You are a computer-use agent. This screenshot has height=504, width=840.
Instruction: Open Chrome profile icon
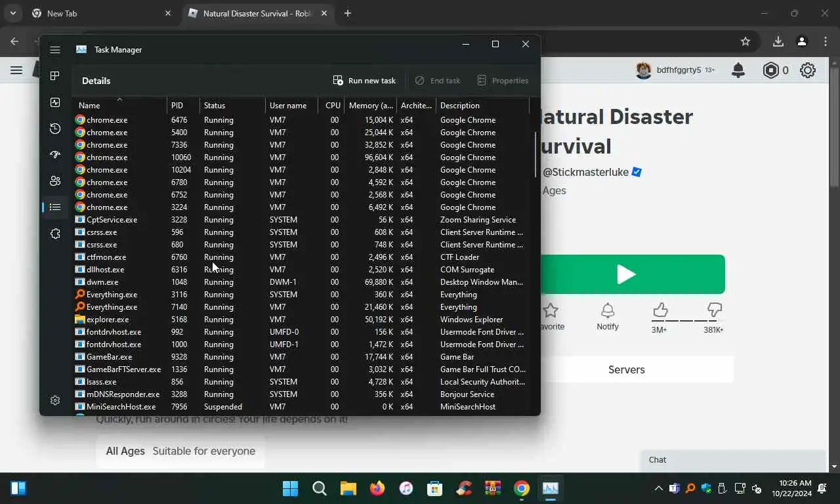click(801, 41)
